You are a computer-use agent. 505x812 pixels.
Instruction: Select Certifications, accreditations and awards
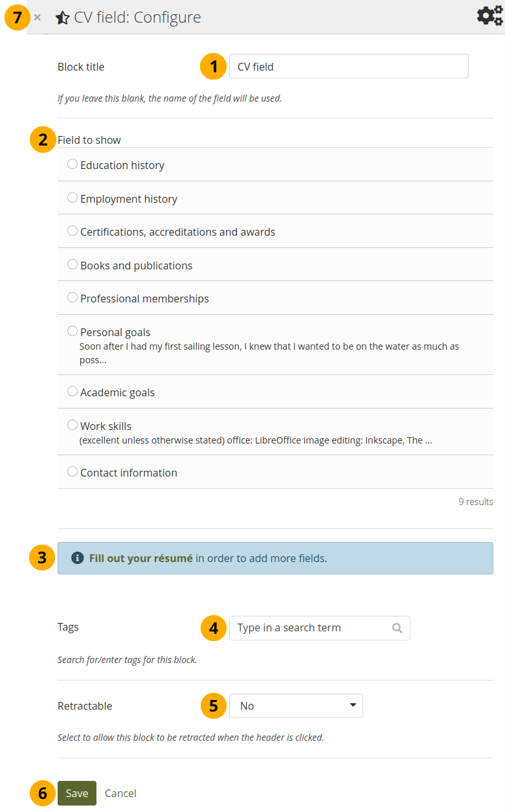coord(73,231)
